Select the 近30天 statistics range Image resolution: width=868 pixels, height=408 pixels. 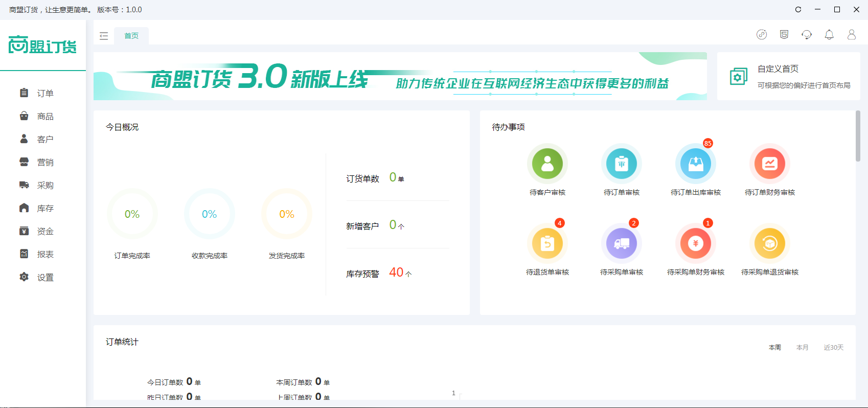click(833, 348)
